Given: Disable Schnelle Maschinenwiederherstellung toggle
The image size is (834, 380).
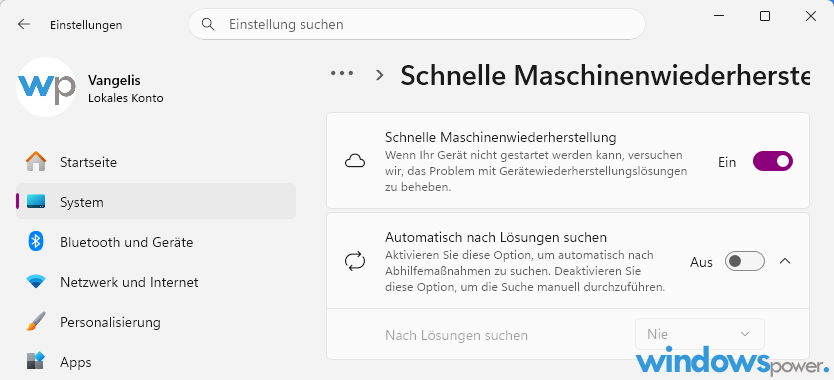Looking at the screenshot, I should coord(772,161).
